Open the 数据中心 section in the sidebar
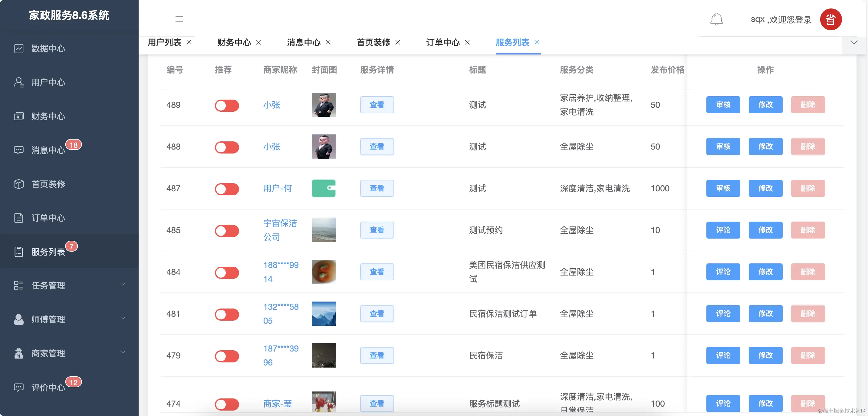The image size is (868, 416). (x=48, y=48)
